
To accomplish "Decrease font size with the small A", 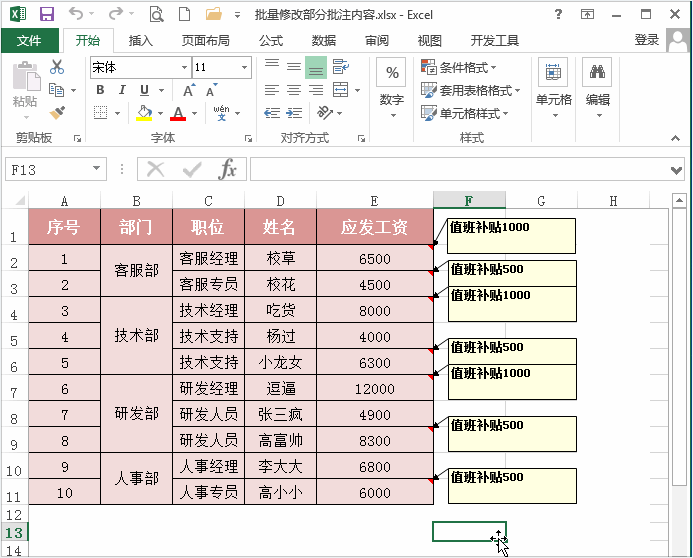I will click(211, 90).
